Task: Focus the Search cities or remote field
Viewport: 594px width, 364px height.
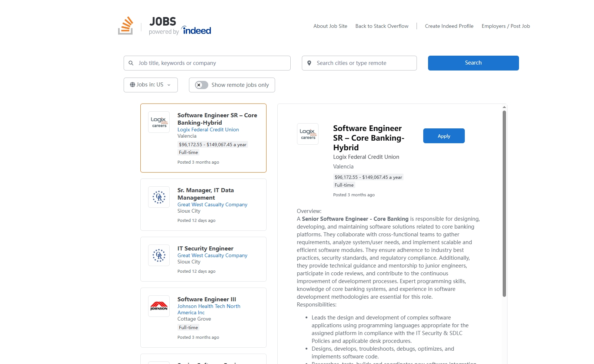Action: tap(359, 63)
